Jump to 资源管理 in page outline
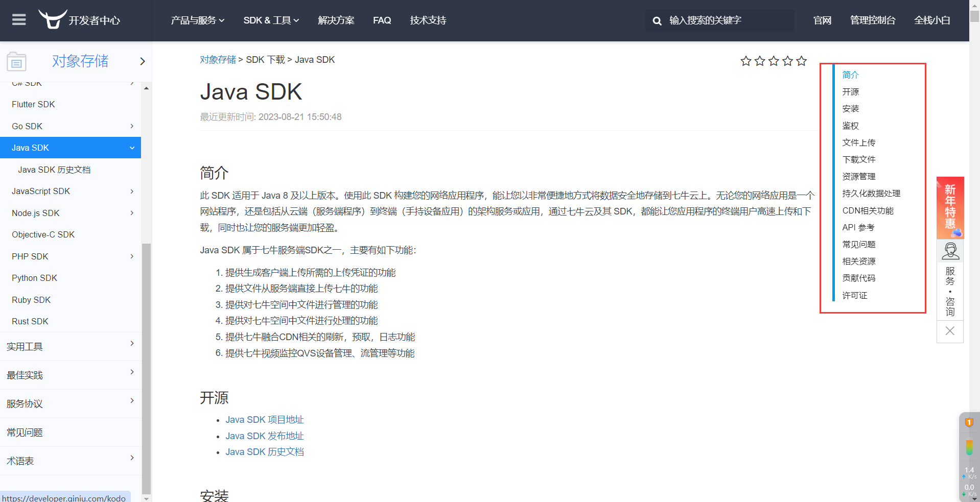Image resolution: width=980 pixels, height=502 pixels. point(859,177)
